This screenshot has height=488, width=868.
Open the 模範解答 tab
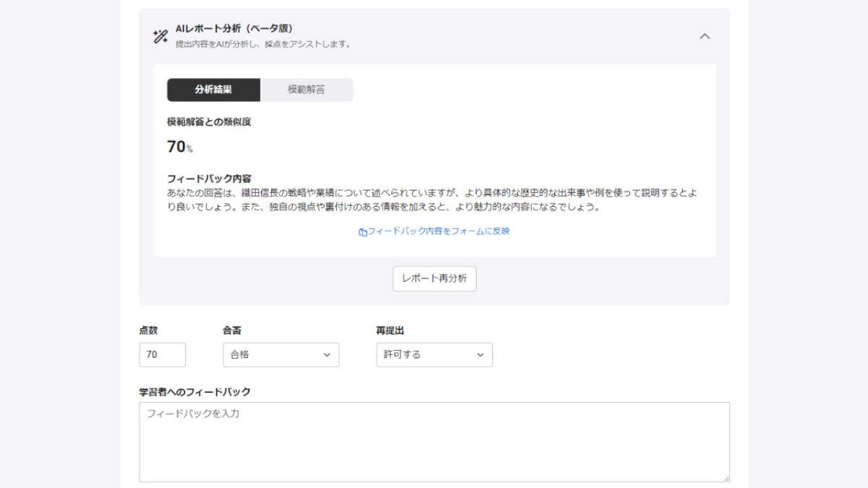coord(306,90)
